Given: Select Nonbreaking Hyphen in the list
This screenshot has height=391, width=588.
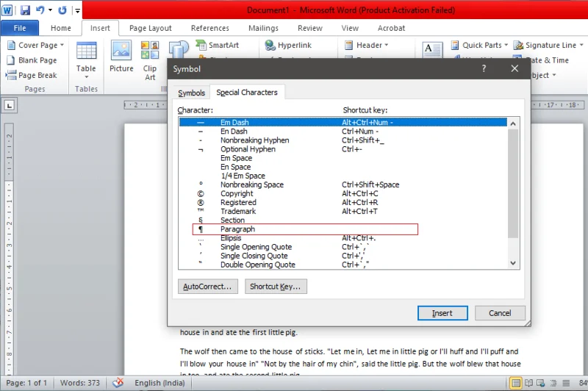Looking at the screenshot, I should click(x=343, y=140).
